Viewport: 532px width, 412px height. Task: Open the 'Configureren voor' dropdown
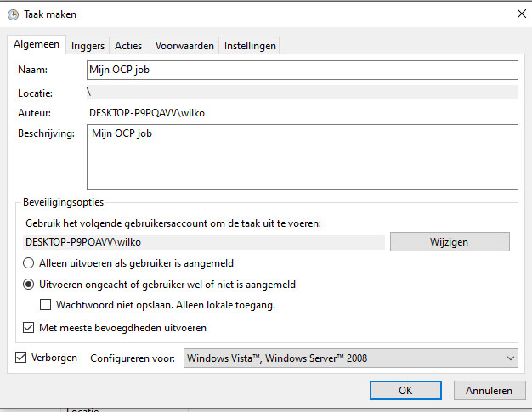click(351, 358)
